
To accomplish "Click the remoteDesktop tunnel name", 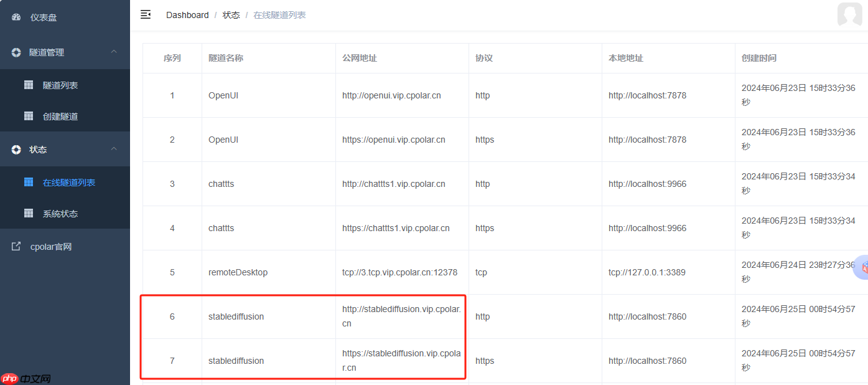I will [238, 272].
